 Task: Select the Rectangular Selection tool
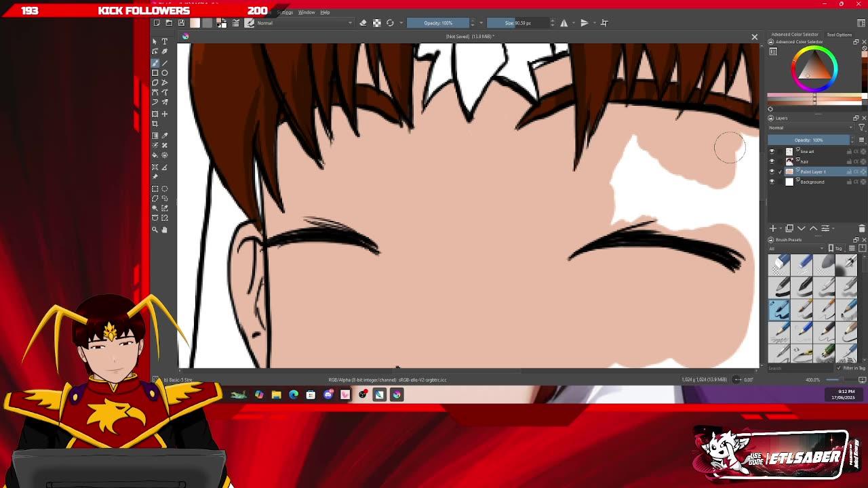[x=155, y=189]
